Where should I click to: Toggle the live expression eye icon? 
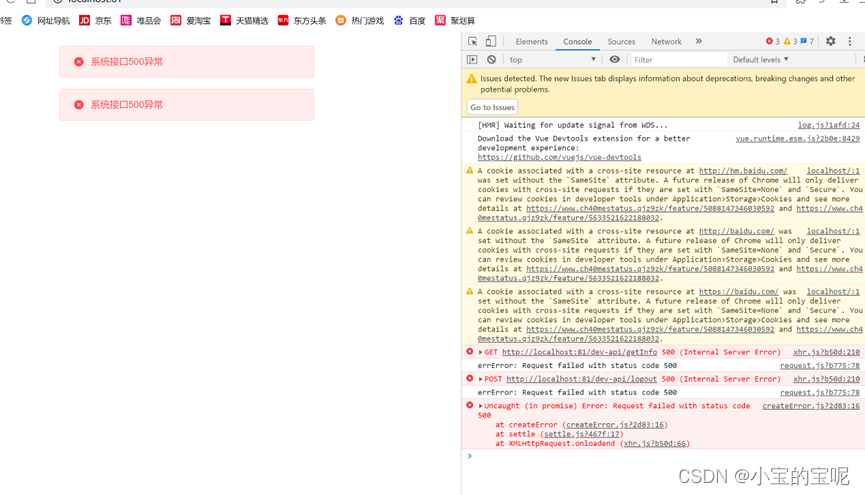614,60
